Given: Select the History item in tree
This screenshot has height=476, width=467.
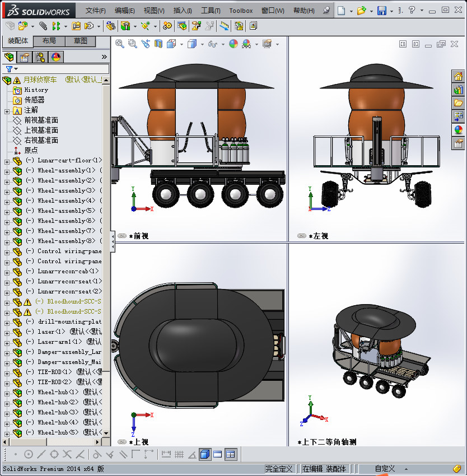Looking at the screenshot, I should [36, 90].
